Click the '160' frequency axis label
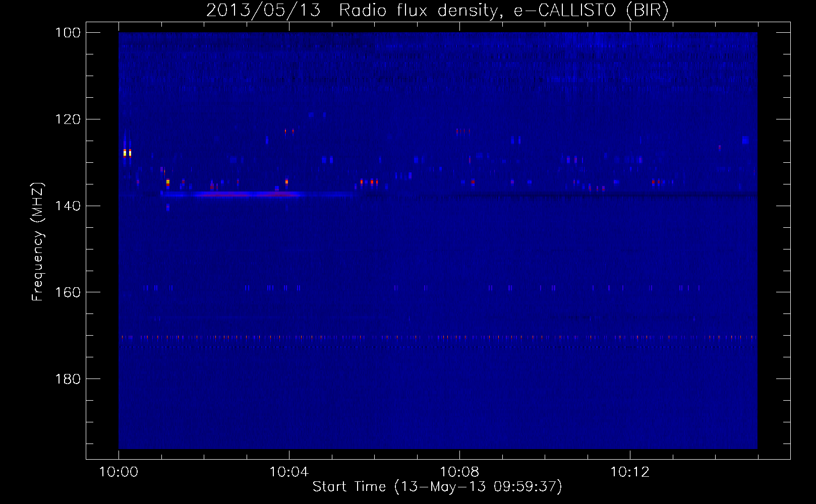 (x=68, y=292)
